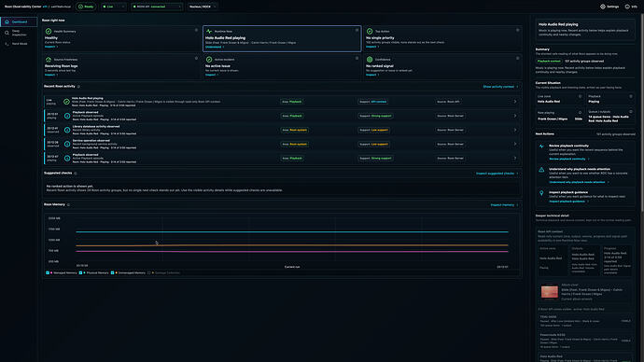Viewport: 644px width, 362px height.
Task: Follow Inspect link in Health Summary card
Action: pyautogui.click(x=51, y=47)
